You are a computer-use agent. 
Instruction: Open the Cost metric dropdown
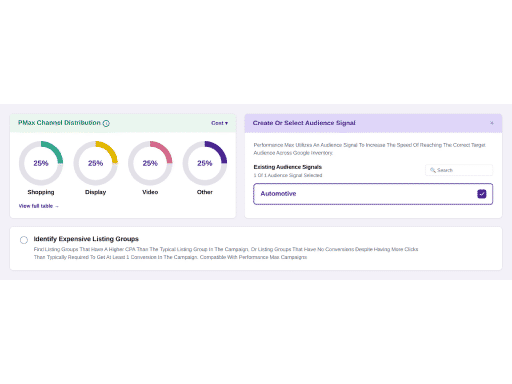pyautogui.click(x=219, y=123)
